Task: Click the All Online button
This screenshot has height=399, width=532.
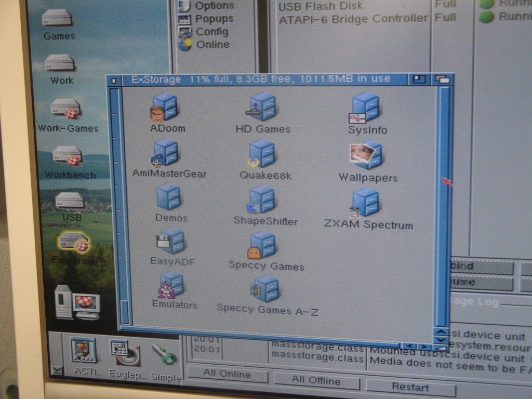Action: pyautogui.click(x=227, y=374)
